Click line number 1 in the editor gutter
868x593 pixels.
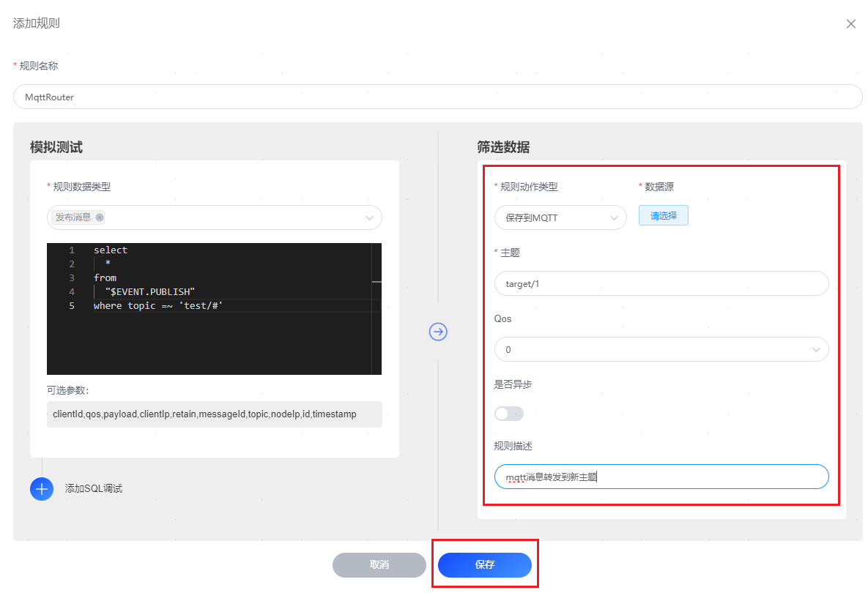pyautogui.click(x=72, y=250)
